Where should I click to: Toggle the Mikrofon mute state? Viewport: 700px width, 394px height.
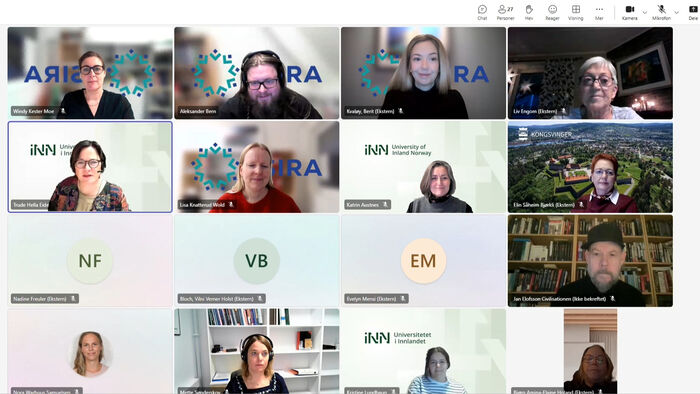click(x=661, y=12)
